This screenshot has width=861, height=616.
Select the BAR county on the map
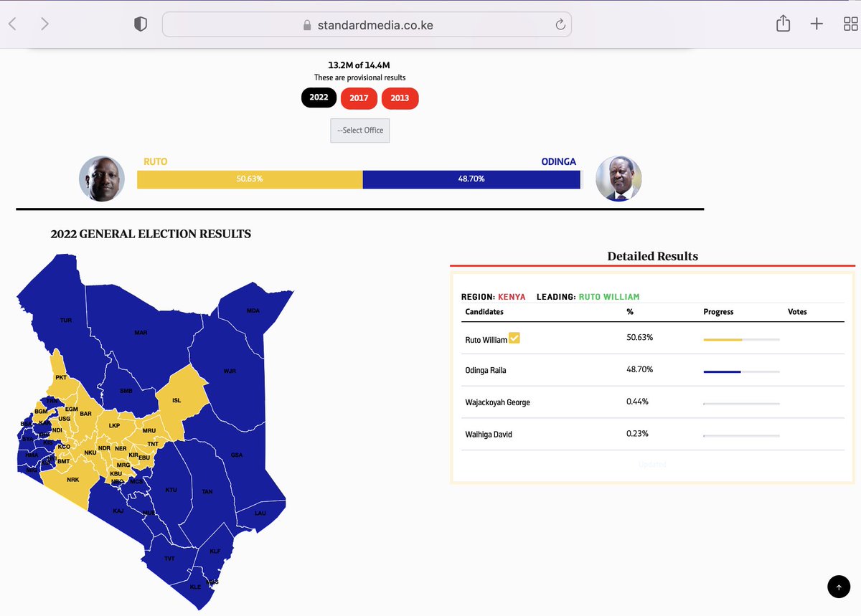click(85, 414)
